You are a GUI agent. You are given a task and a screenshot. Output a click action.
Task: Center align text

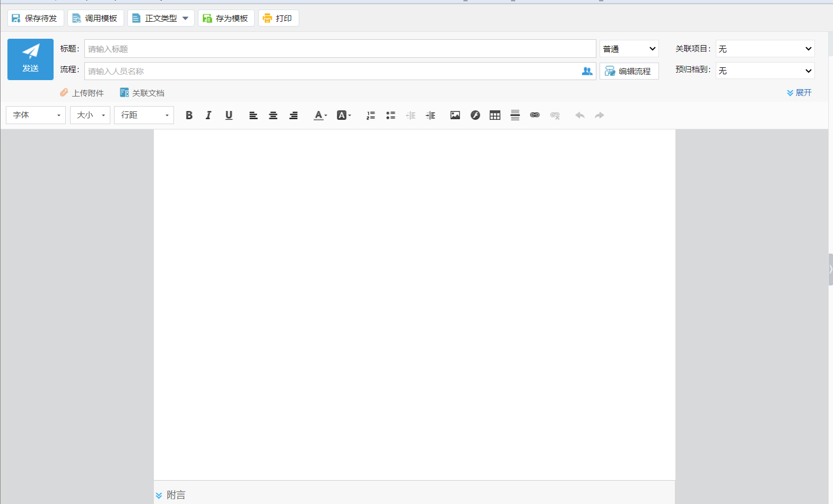click(273, 115)
